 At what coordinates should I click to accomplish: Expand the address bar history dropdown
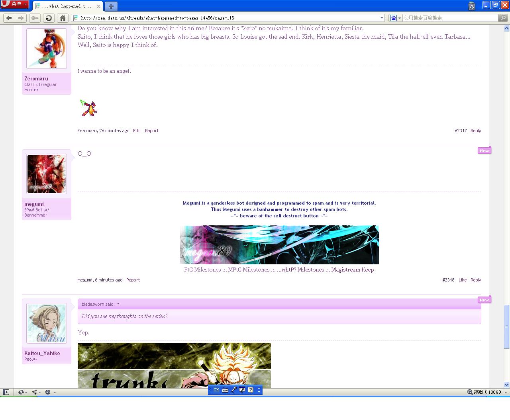[382, 18]
